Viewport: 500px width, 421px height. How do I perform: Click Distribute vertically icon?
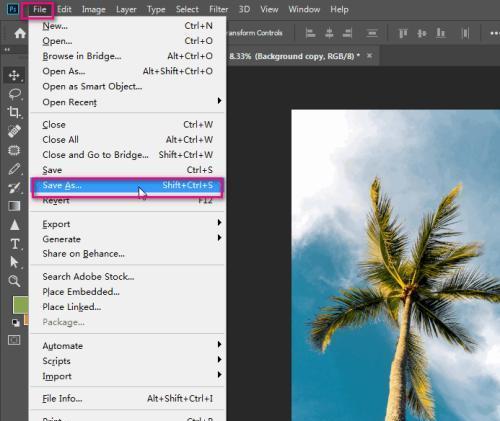click(x=372, y=33)
